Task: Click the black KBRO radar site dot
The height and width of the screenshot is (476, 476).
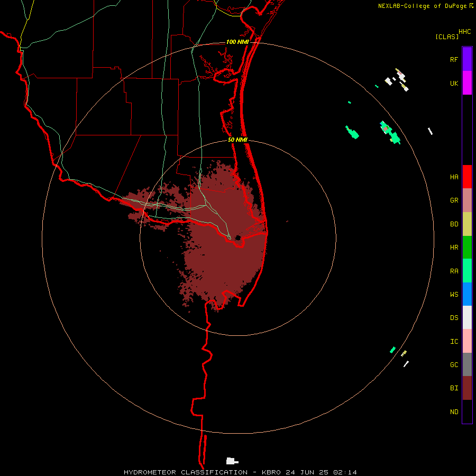Action: [x=238, y=237]
